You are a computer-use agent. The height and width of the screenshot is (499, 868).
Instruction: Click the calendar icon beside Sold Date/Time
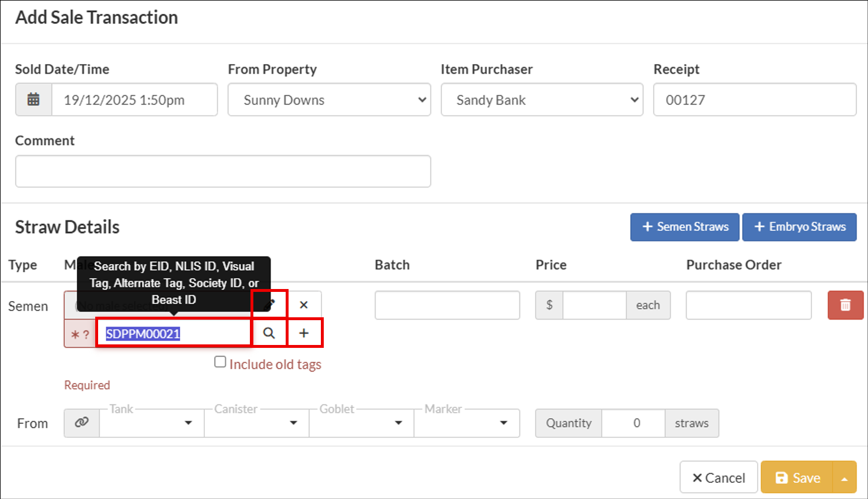pyautogui.click(x=33, y=100)
